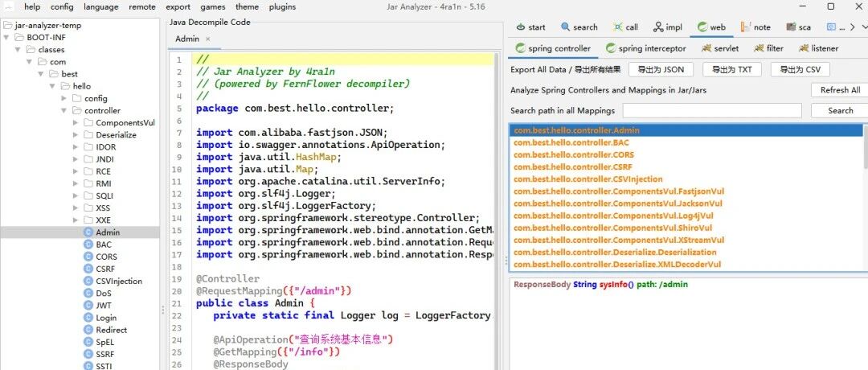Click the spring controller leaf icon
This screenshot has height=370, width=868.
coord(520,48)
